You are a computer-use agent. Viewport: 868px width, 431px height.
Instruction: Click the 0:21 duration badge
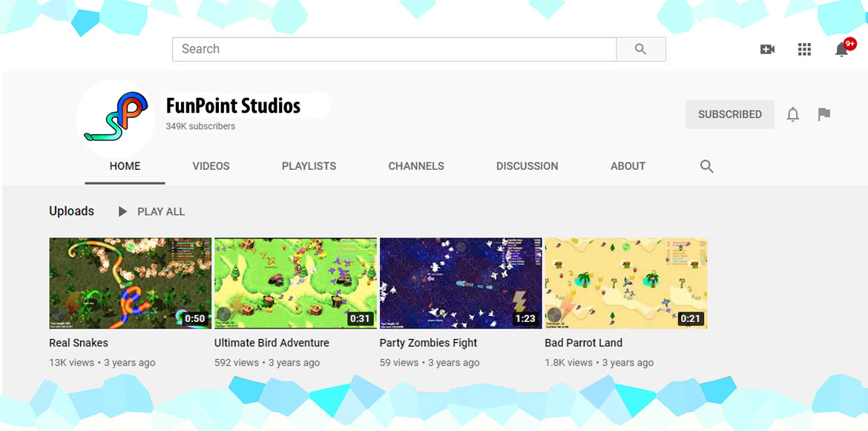click(x=690, y=319)
